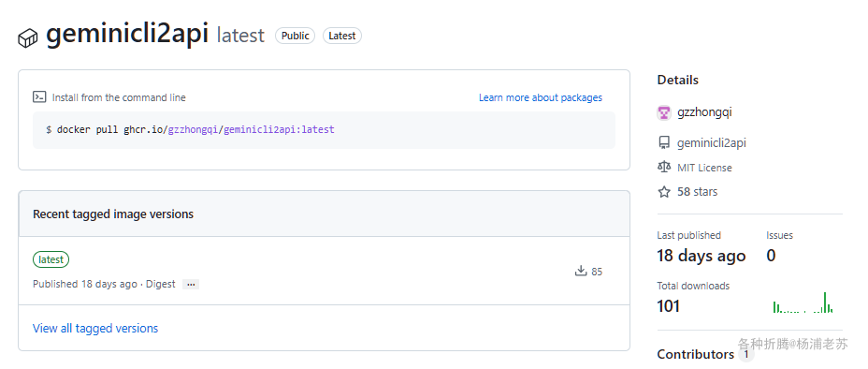Open Learn more about packages link

(x=541, y=97)
